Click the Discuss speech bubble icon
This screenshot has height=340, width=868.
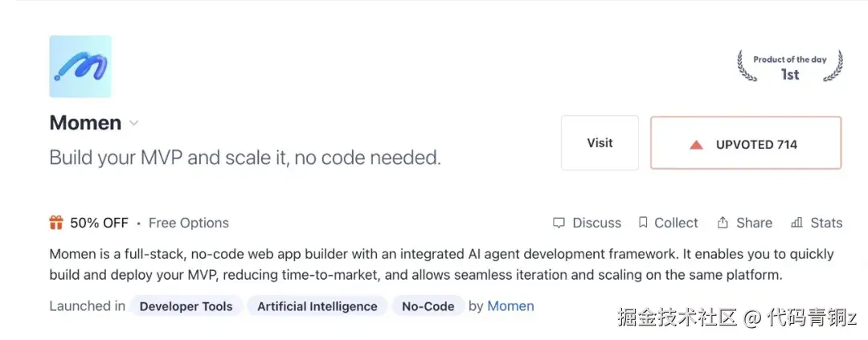[559, 223]
